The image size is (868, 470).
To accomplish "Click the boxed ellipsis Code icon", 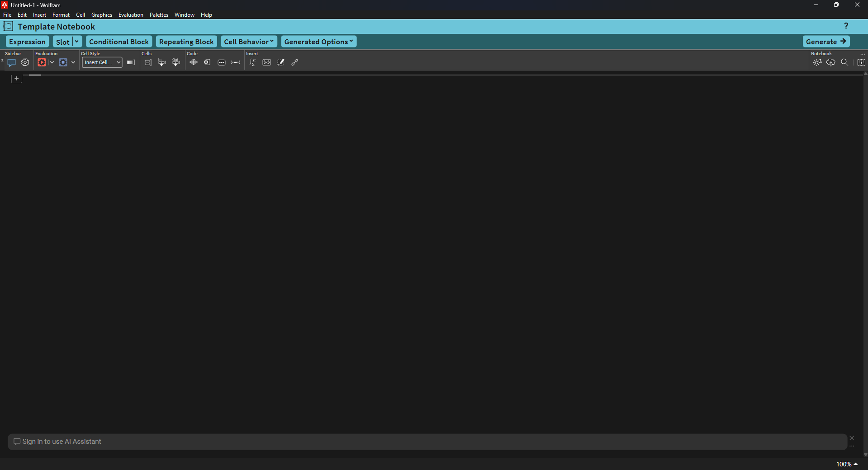I will coord(222,62).
